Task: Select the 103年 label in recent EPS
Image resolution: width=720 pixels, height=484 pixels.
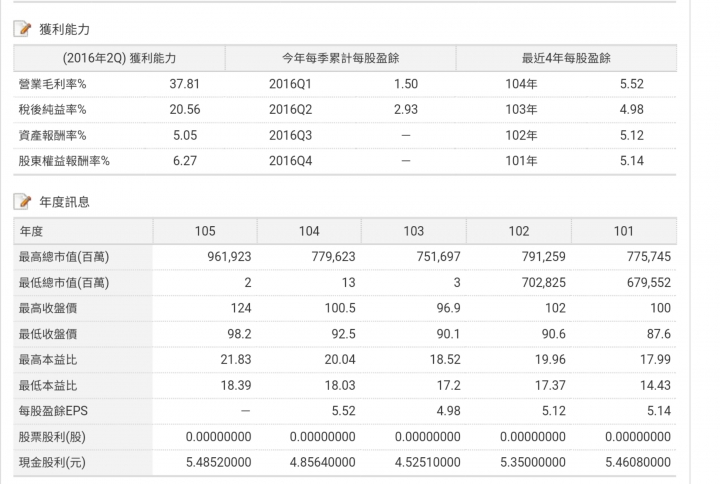Action: [x=521, y=110]
